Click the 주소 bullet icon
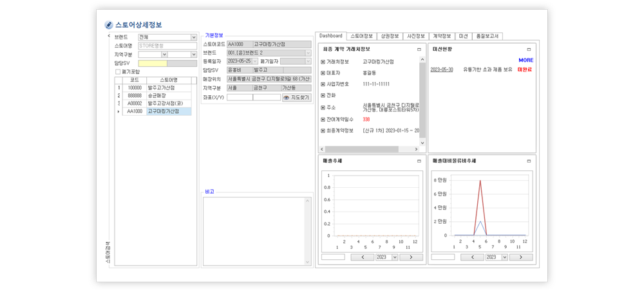This screenshot has width=644, height=292. [x=323, y=107]
